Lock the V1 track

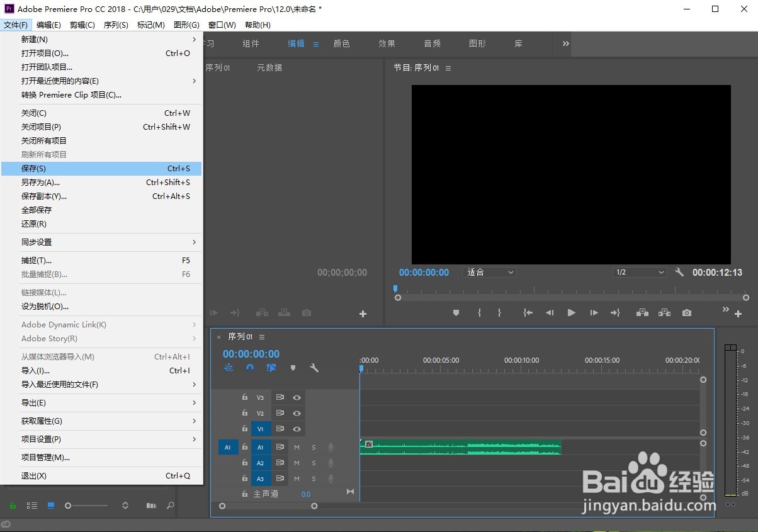(245, 429)
